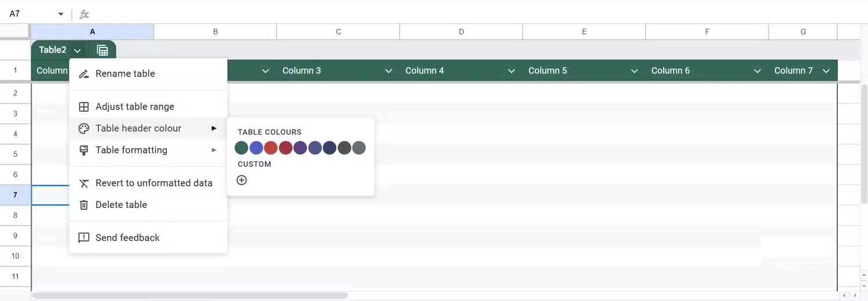Choose Adjust table range
Screen dimensions: 868x301
click(x=148, y=107)
